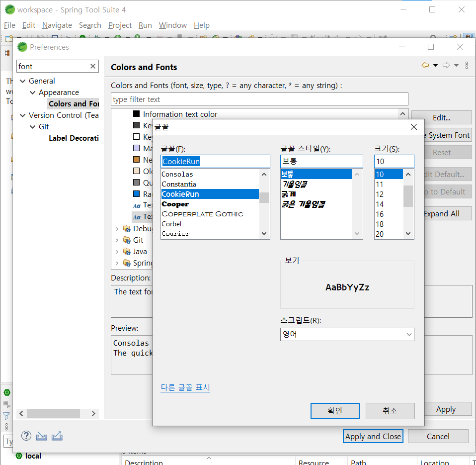Viewport: 476px width, 465px height.
Task: Cancel font dialog with 취소 button
Action: pyautogui.click(x=390, y=411)
